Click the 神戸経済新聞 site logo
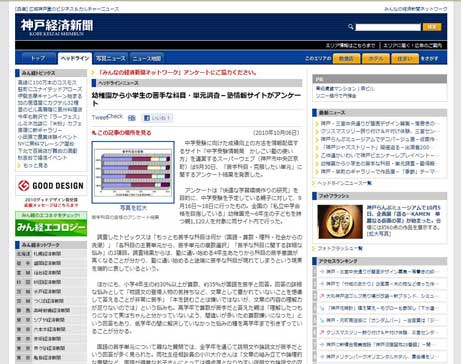The image size is (461, 364). (x=57, y=27)
